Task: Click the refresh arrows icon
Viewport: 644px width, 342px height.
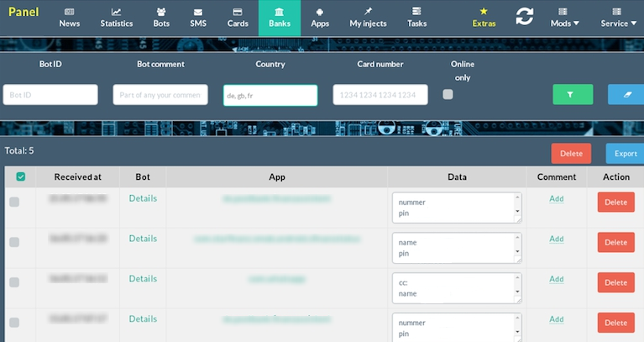Action: coord(525,17)
